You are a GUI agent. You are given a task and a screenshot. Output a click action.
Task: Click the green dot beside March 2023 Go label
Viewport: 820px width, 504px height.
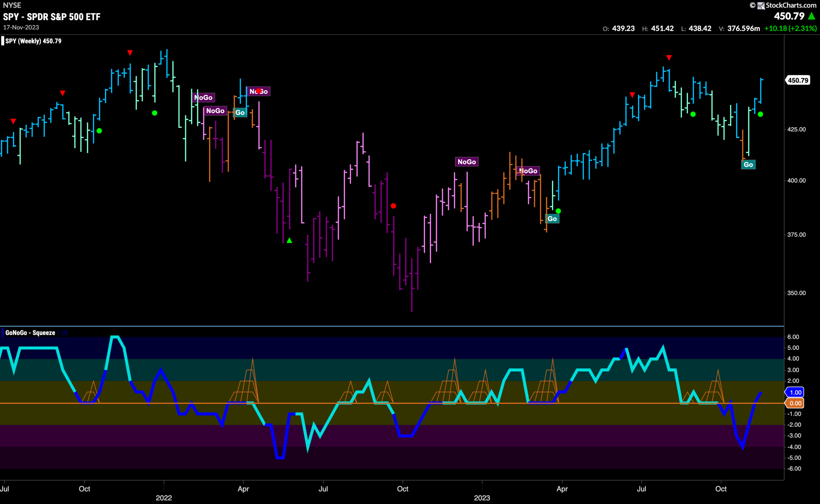point(558,211)
